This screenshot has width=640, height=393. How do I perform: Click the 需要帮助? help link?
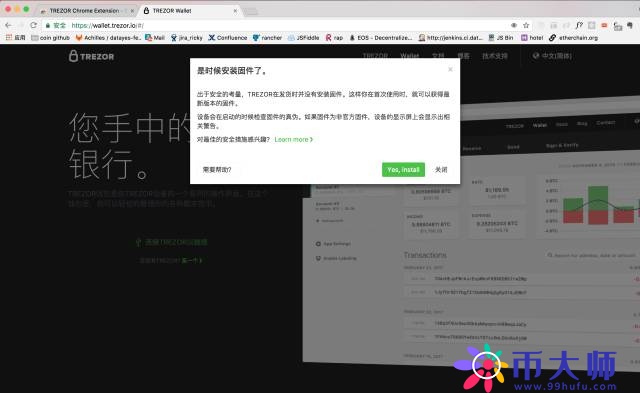point(217,170)
